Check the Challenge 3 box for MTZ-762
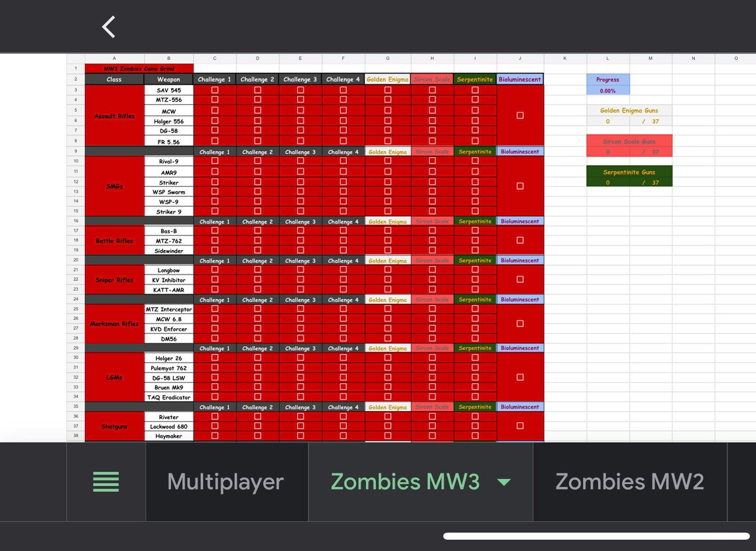 300,240
